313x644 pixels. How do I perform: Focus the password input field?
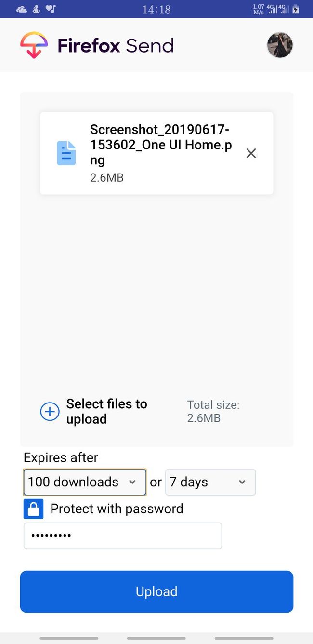pyautogui.click(x=123, y=536)
